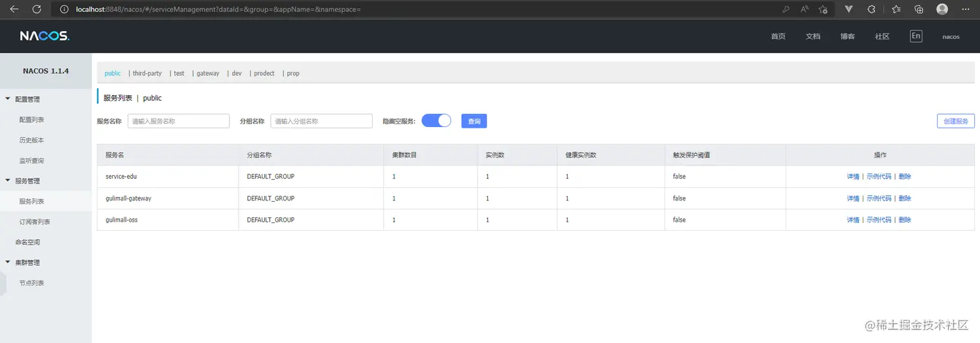View site information icon in address bar
The height and width of the screenshot is (343, 980).
coord(64,9)
